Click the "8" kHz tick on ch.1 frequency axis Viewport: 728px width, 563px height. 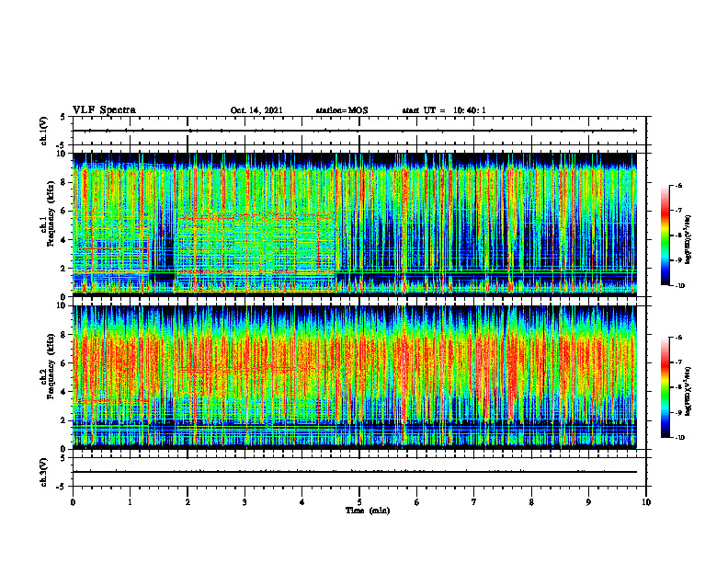coord(64,182)
